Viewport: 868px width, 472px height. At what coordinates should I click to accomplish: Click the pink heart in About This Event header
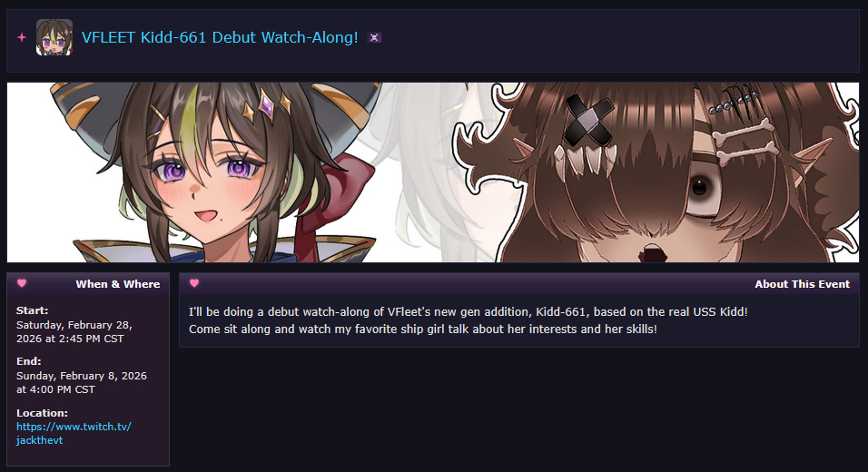(193, 283)
